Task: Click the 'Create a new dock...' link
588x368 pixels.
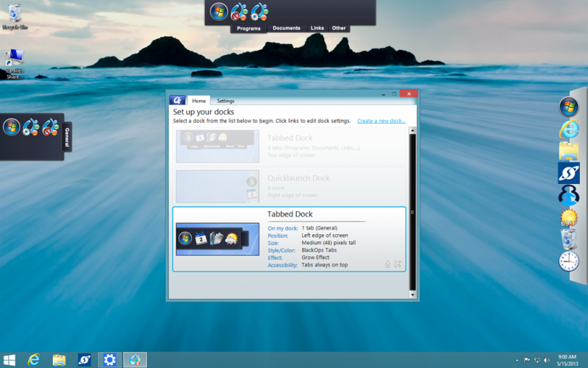Action: click(381, 121)
